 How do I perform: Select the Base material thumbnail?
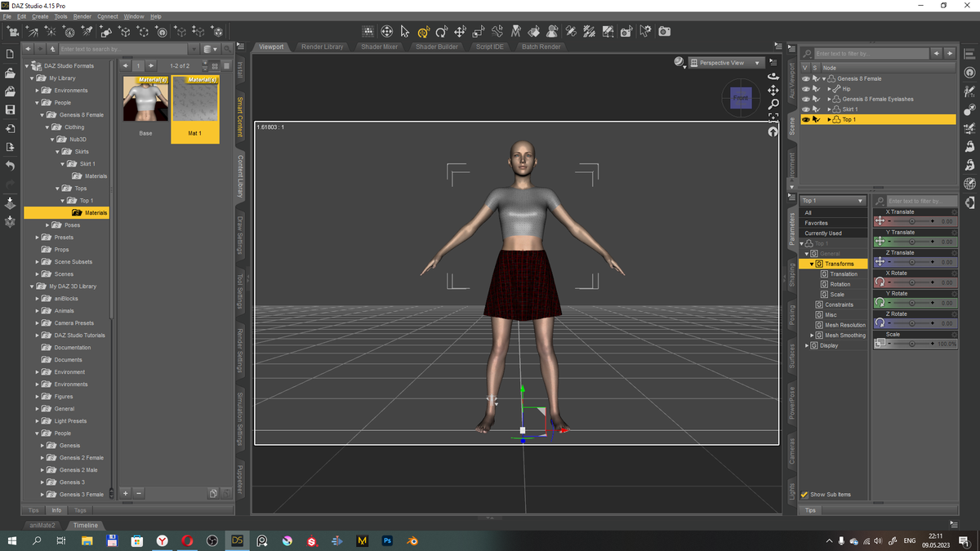pyautogui.click(x=145, y=99)
